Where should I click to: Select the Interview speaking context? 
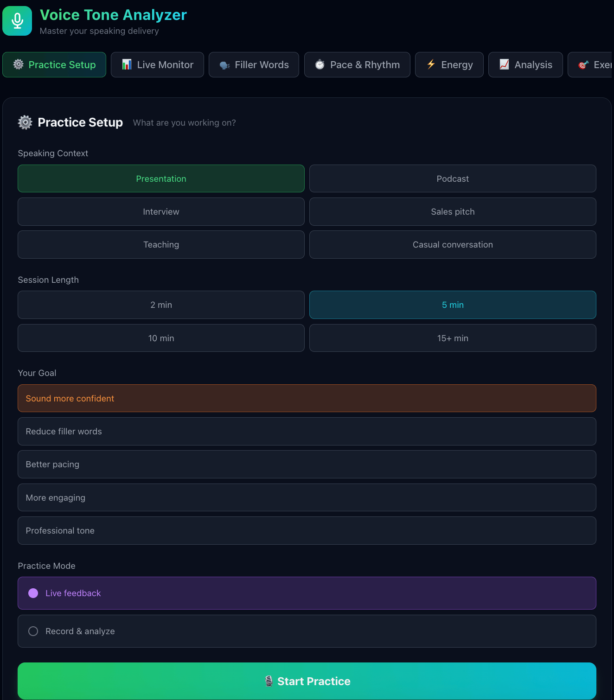161,212
